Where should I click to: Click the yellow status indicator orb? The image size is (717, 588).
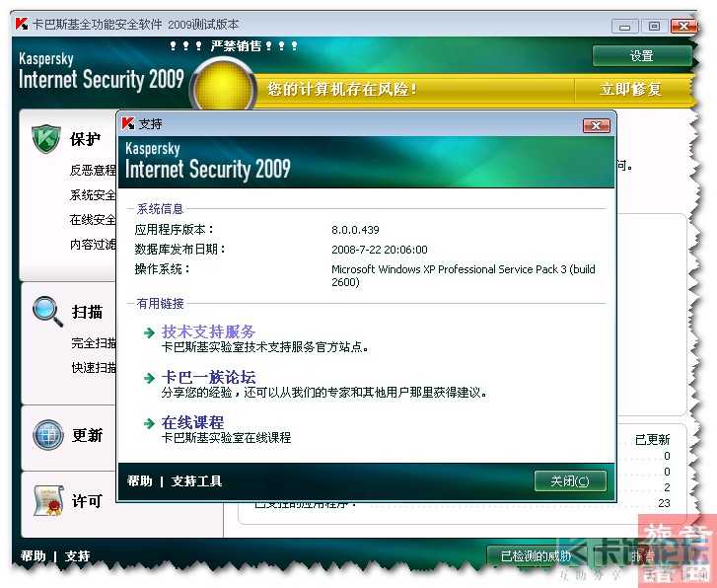coord(223,88)
